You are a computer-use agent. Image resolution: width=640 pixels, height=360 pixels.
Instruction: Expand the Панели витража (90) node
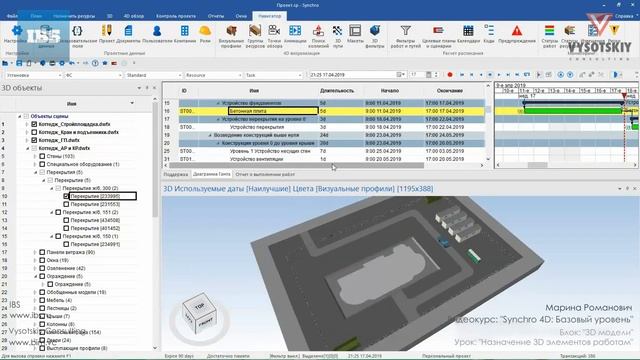35,252
